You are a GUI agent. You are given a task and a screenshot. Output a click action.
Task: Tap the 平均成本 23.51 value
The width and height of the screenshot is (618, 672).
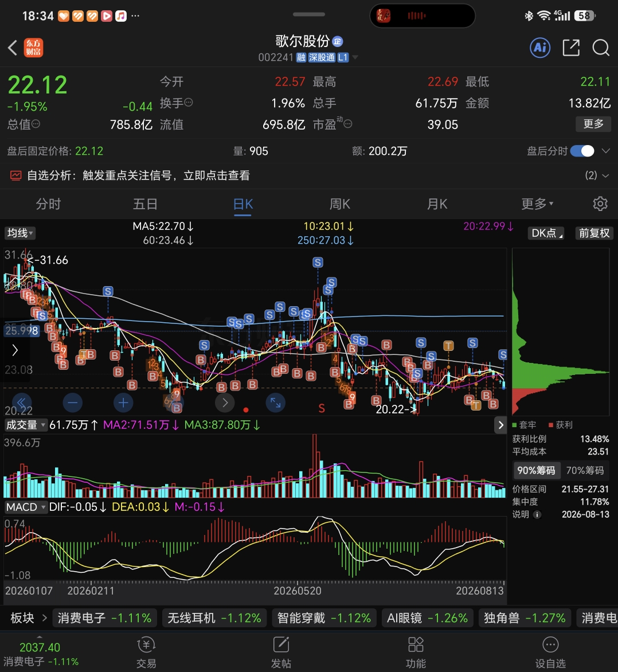click(x=599, y=452)
